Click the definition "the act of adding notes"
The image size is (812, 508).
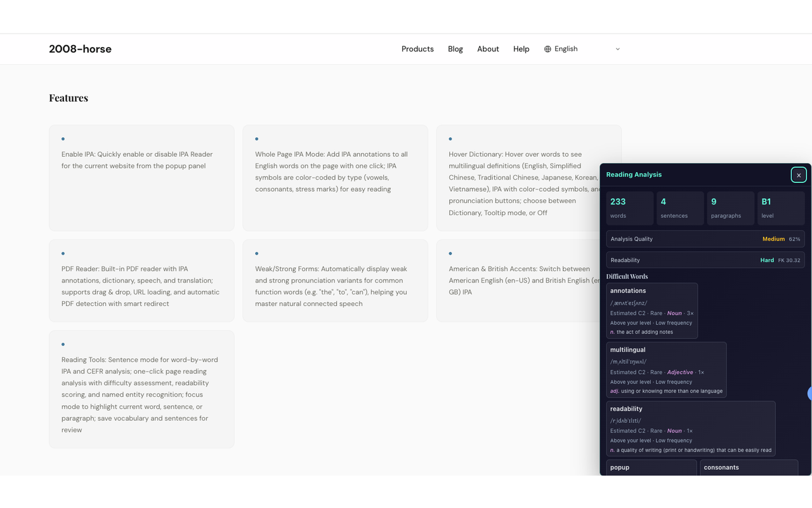(x=645, y=332)
